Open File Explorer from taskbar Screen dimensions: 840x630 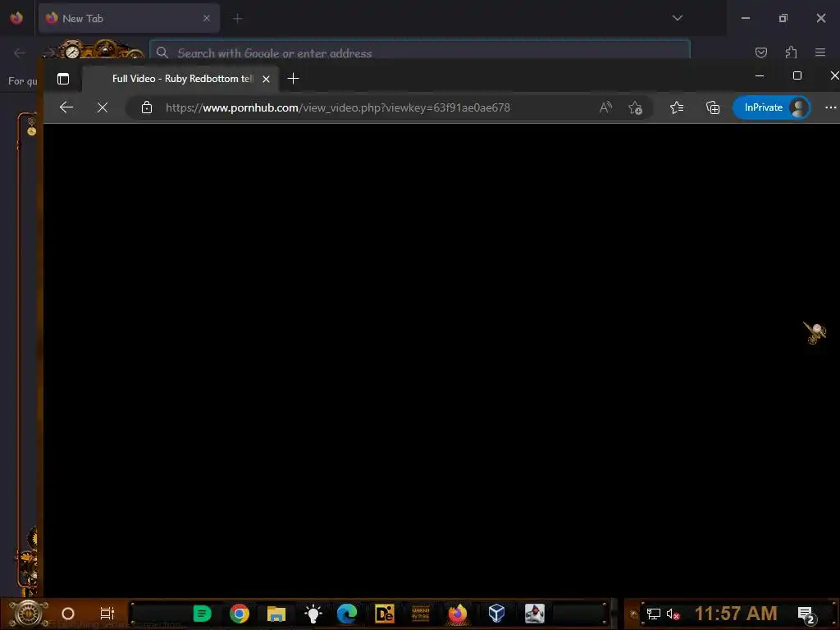pos(276,614)
